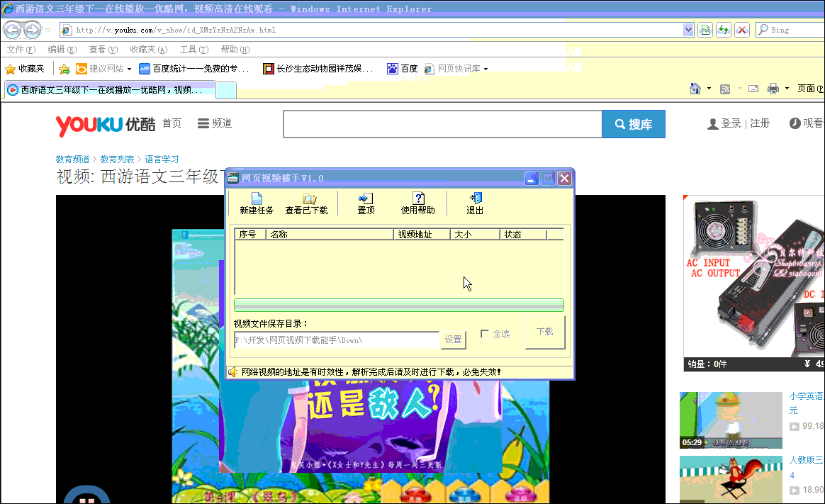Click the 大小 column header

tap(475, 234)
